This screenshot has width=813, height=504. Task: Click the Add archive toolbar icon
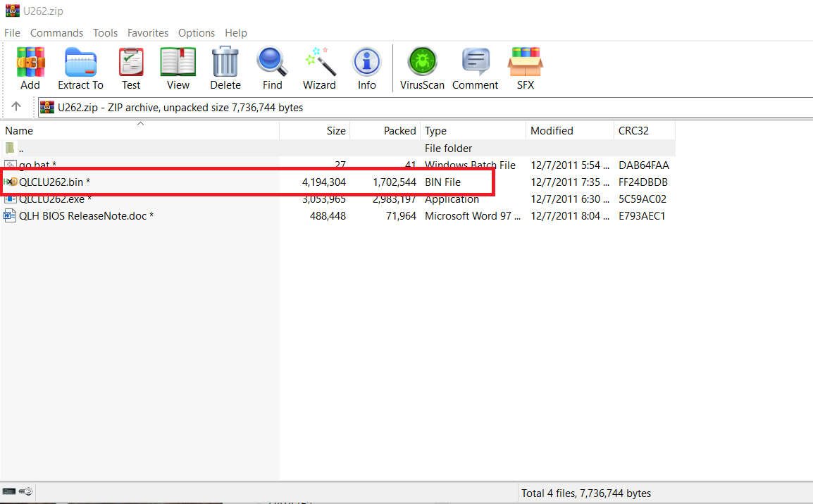tap(30, 62)
